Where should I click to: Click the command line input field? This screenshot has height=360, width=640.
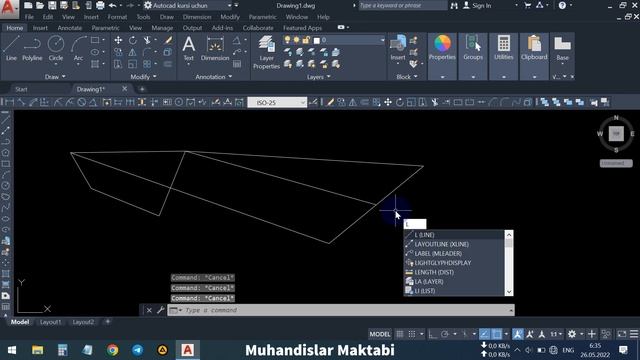coord(340,310)
